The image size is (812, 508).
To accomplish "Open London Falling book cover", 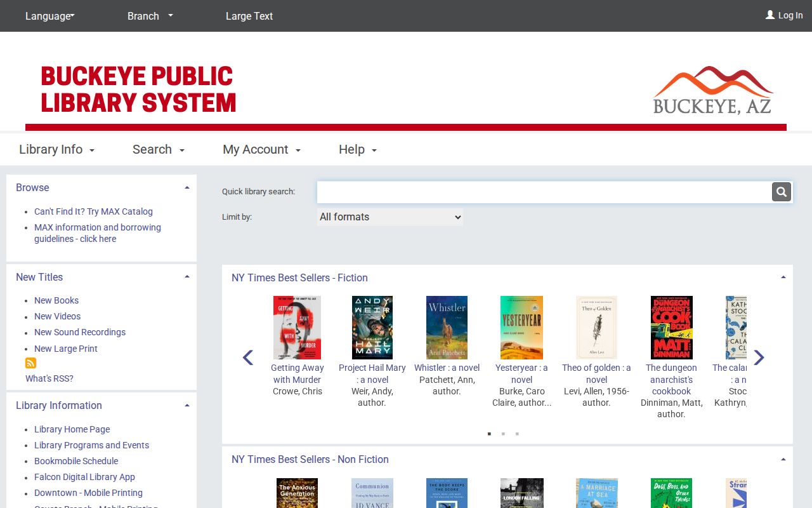I will [x=521, y=493].
